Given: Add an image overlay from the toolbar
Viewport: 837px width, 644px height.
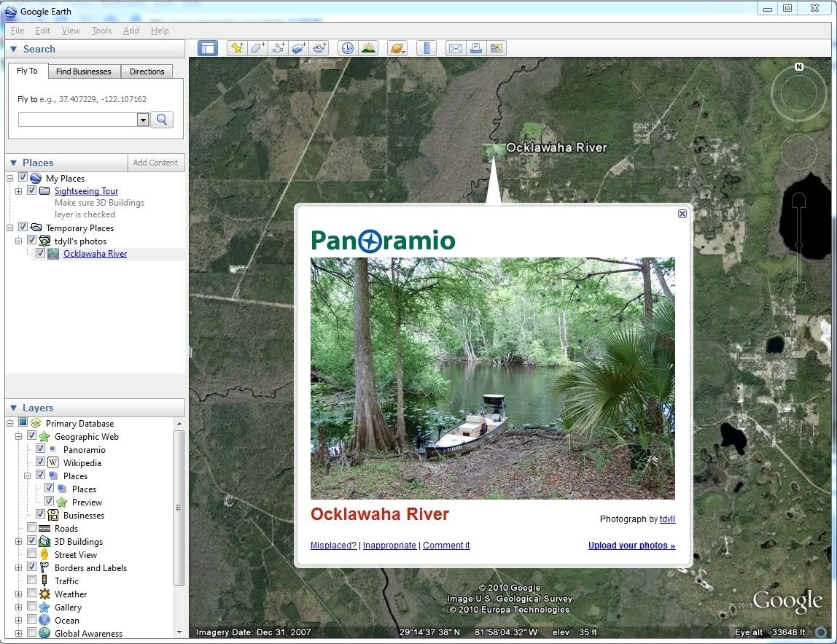Looking at the screenshot, I should (x=298, y=48).
